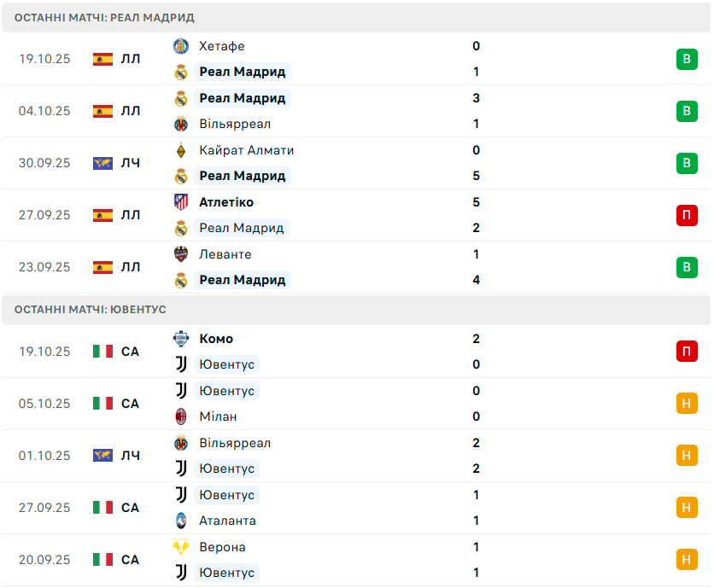The height and width of the screenshot is (588, 714).
Task: Click the Verona club crest icon
Action: [181, 547]
